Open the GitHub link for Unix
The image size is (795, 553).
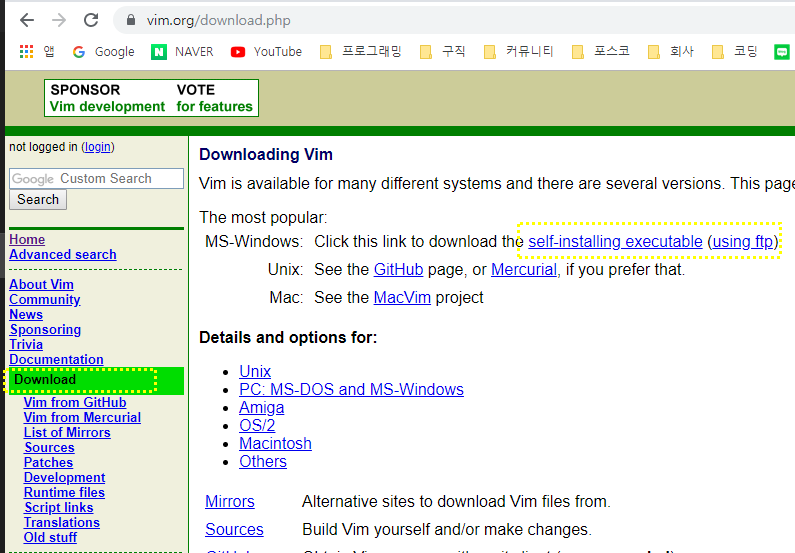399,270
